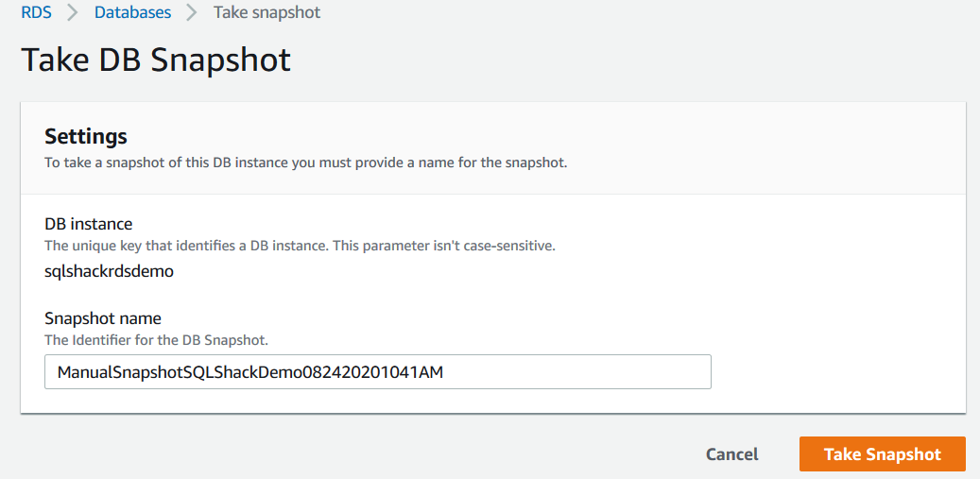Click the gray Settings header band
The width and height of the screenshot is (980, 479).
[756, 146]
